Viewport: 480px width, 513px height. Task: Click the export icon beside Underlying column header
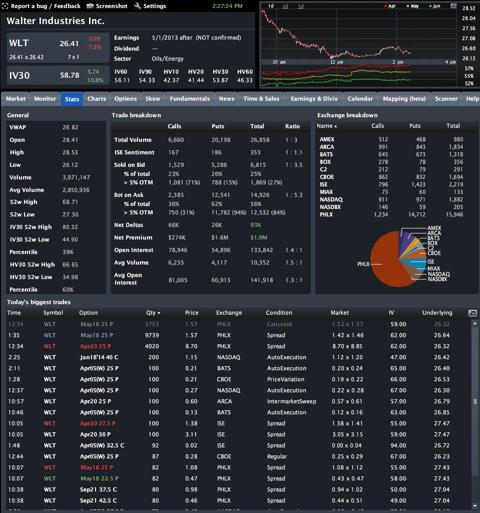pyautogui.click(x=472, y=313)
